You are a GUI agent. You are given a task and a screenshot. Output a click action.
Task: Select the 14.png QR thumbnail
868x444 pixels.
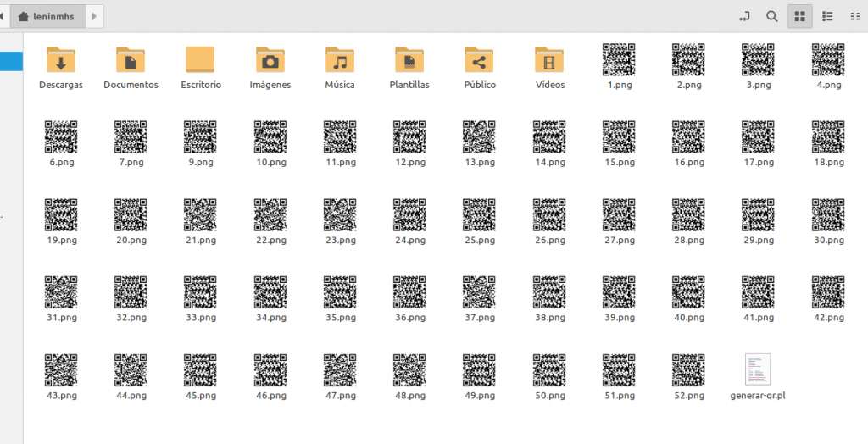point(549,137)
